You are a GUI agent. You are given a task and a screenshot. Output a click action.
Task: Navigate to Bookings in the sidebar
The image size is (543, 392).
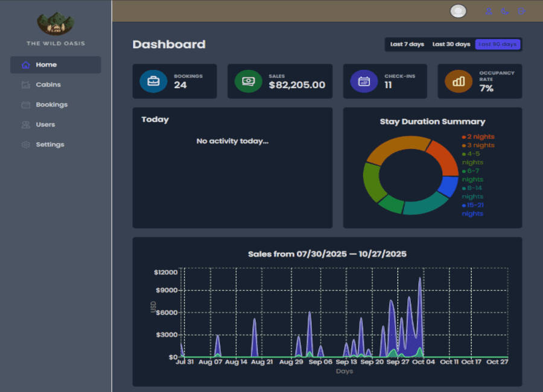[x=51, y=104]
